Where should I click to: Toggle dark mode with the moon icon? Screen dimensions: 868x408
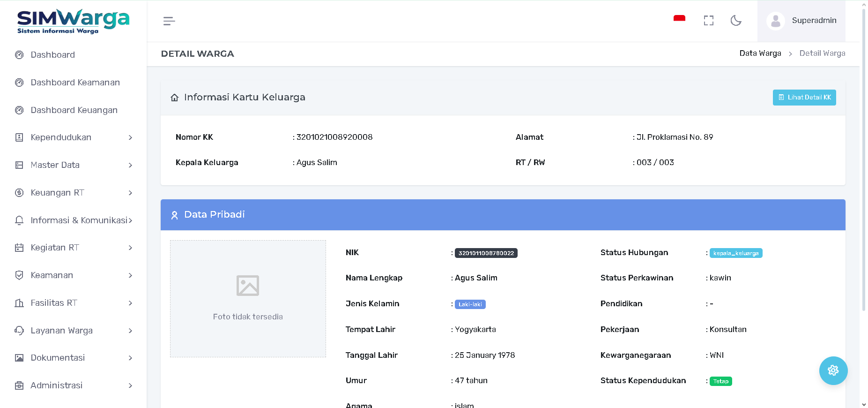point(736,21)
